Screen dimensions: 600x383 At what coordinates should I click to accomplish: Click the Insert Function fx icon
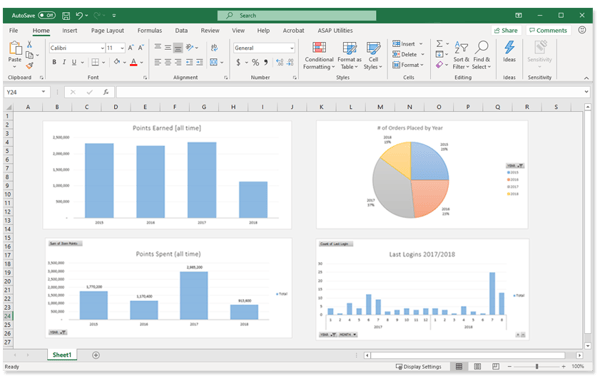106,92
